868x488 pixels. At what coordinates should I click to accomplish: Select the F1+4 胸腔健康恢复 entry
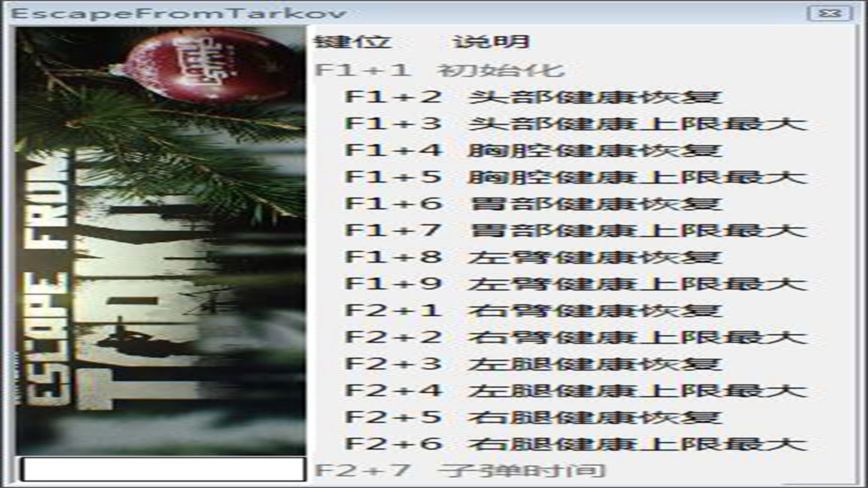pos(533,150)
